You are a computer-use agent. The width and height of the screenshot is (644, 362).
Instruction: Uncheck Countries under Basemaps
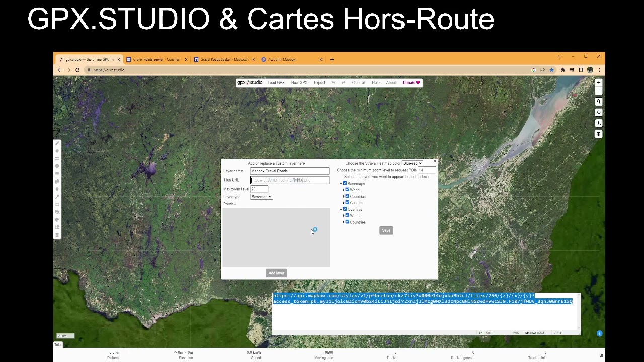click(x=347, y=196)
